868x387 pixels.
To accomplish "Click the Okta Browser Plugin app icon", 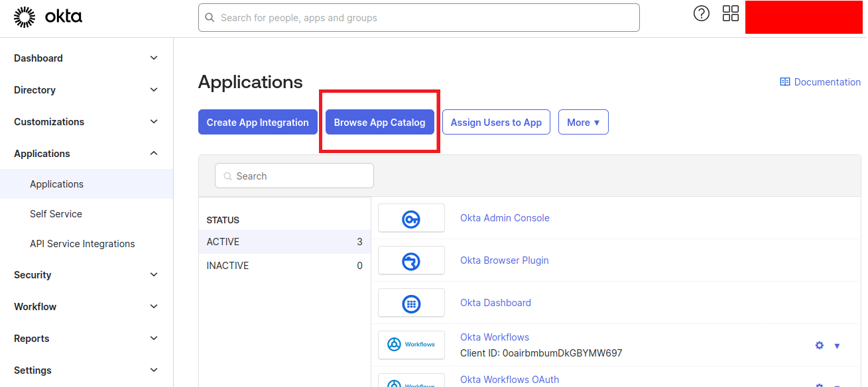I will (411, 260).
